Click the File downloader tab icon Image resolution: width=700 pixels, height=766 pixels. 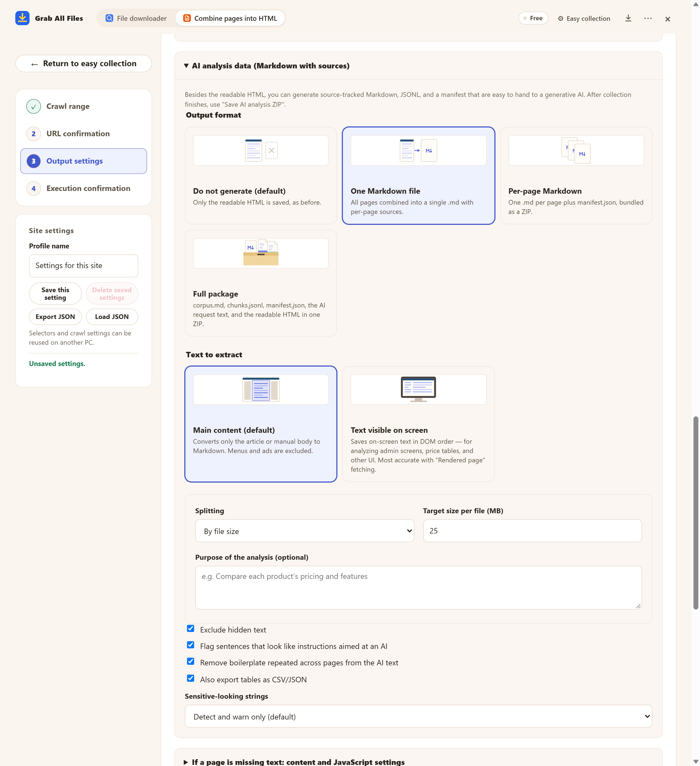point(109,18)
